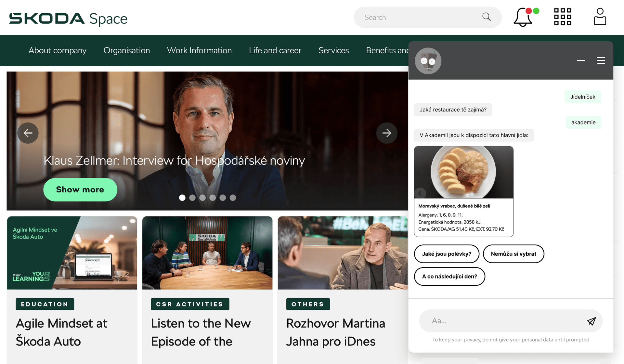
Task: Click the chatbot robot avatar
Action: 428,61
